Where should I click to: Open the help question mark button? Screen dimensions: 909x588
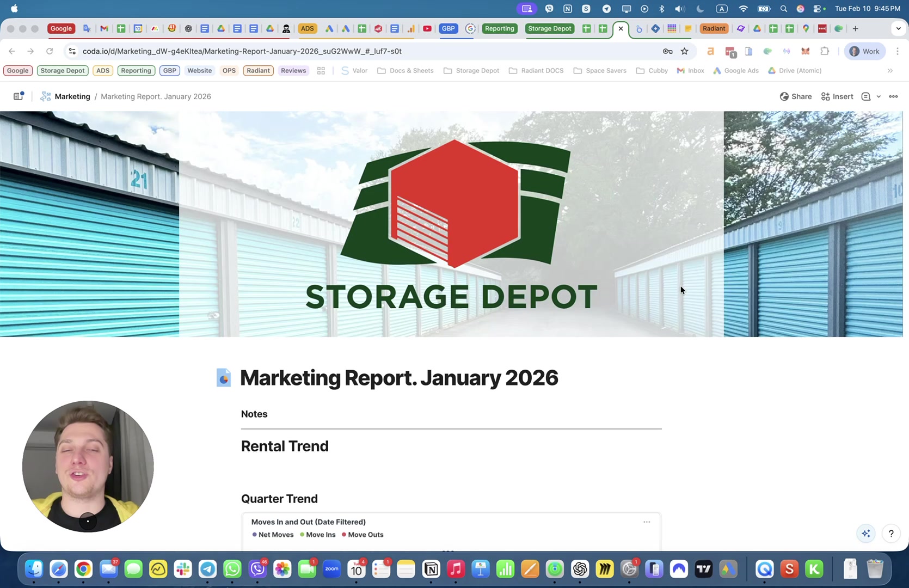click(891, 534)
